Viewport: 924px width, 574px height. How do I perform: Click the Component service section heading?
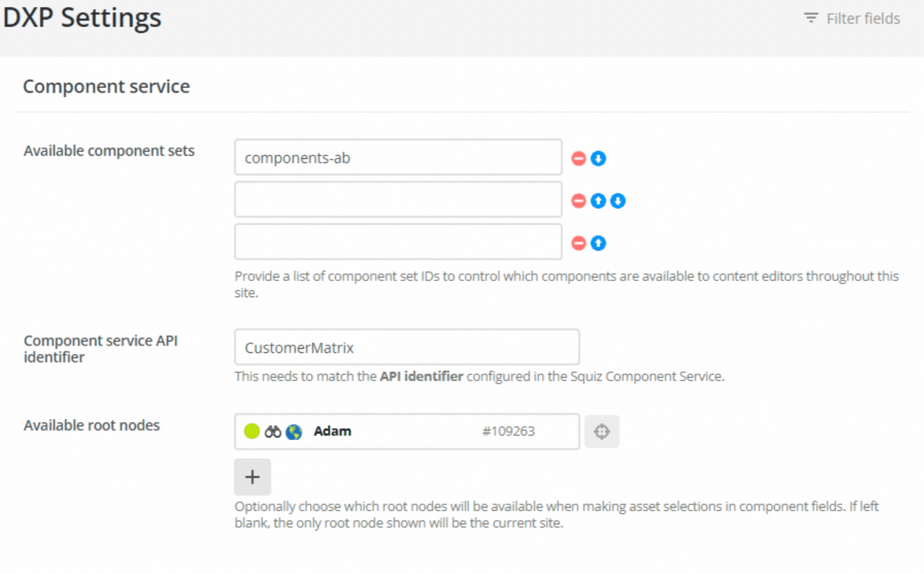click(x=106, y=86)
